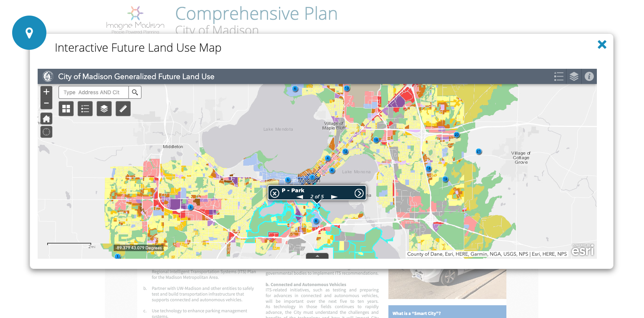Viewport: 644px width, 318px height.
Task: Search the entered address with magnifier button
Action: 135,92
